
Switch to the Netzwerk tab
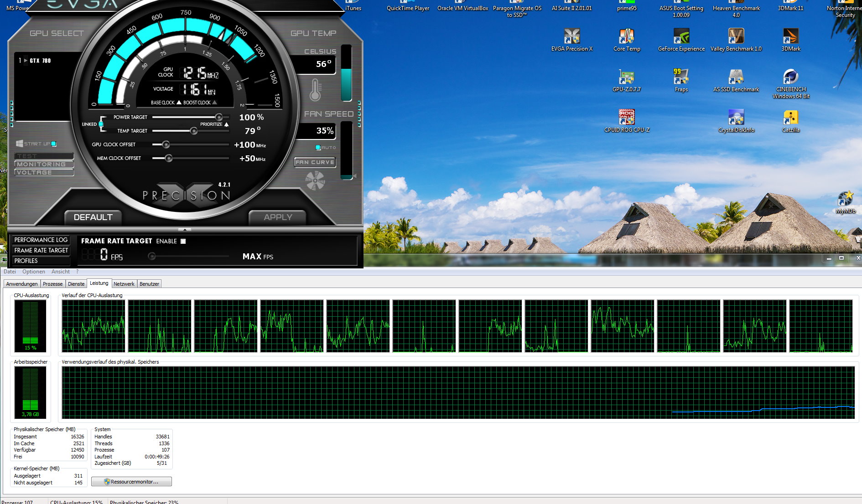(124, 284)
